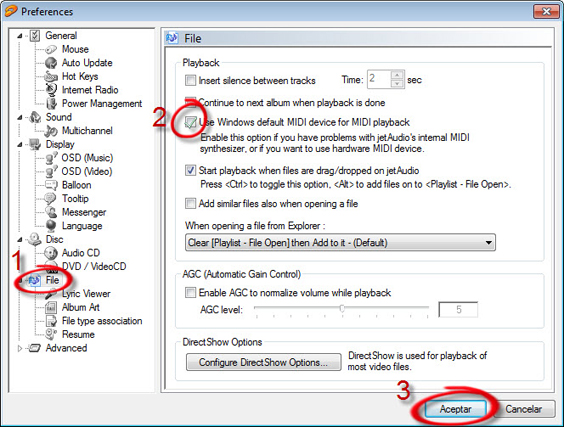Image resolution: width=564 pixels, height=427 pixels.
Task: Open the 'When opening a file from Explorer' dropdown
Action: pos(340,243)
